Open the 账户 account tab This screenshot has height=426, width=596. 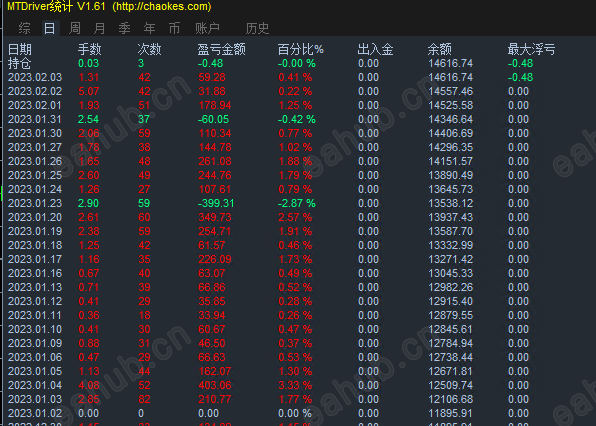point(207,28)
